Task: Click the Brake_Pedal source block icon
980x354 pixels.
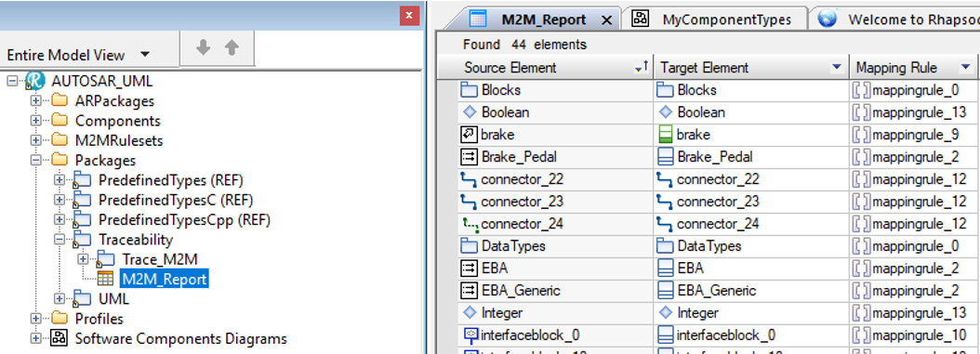Action: pos(469,157)
